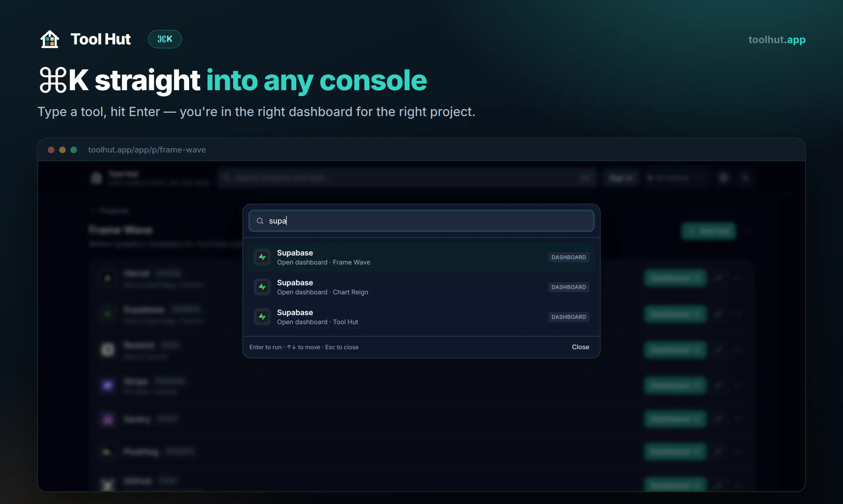
Task: Select Supabase result for Tool Hut
Action: pyautogui.click(x=421, y=317)
